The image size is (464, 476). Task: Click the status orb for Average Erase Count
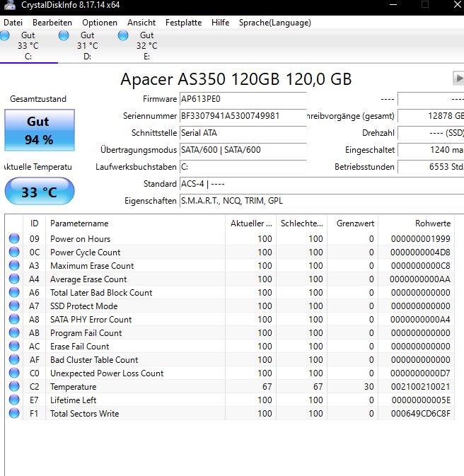(14, 279)
